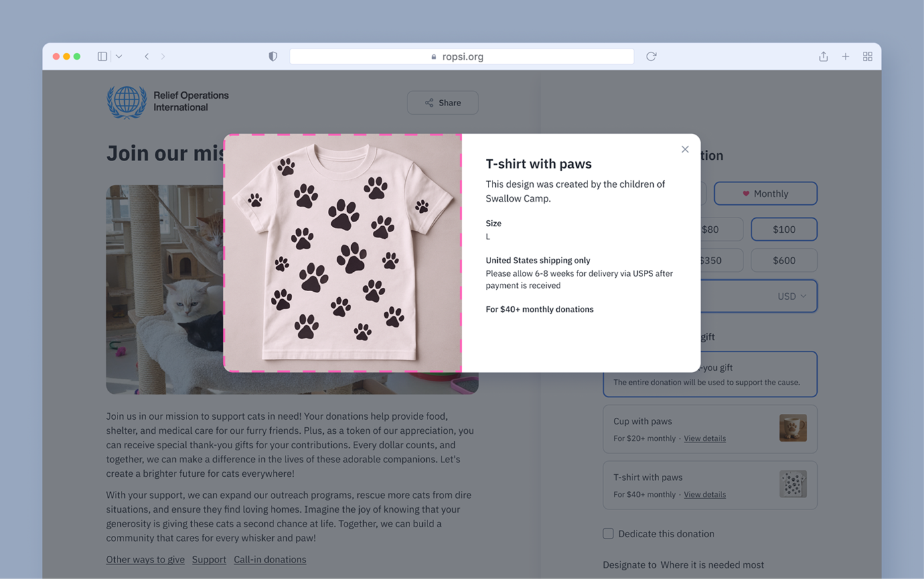Open Other ways to give link
The width and height of the screenshot is (924, 579).
[x=145, y=560]
